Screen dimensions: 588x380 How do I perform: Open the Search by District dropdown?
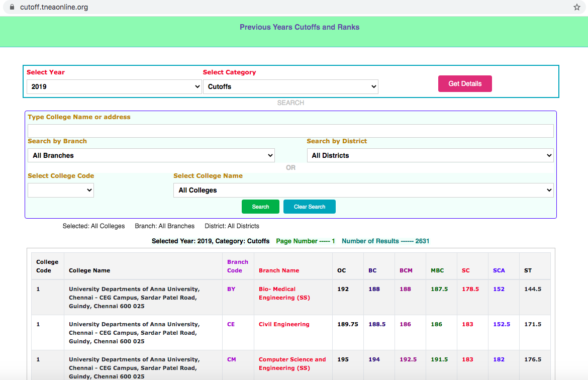coord(430,155)
